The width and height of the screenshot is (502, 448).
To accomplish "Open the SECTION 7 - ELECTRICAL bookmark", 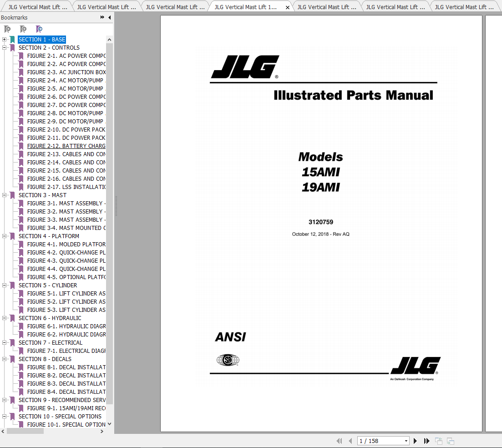I will [50, 343].
